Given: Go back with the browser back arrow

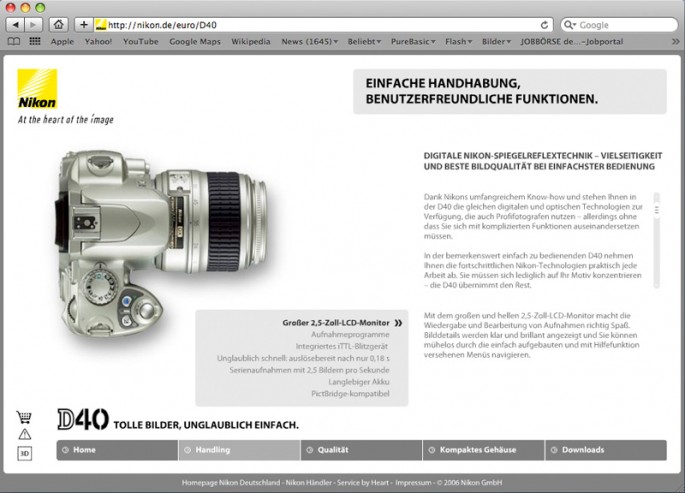Looking at the screenshot, I should 15,25.
